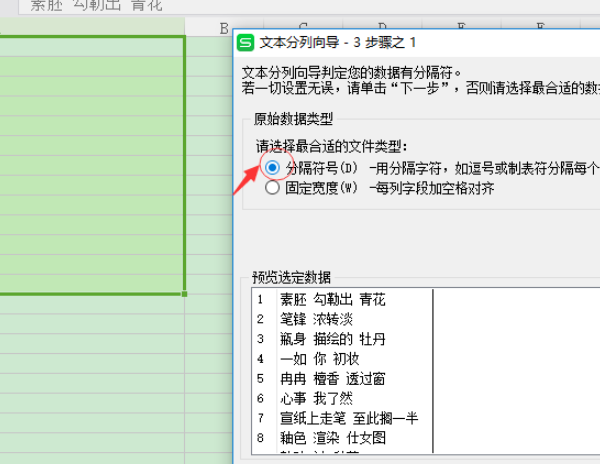Select the 固定宽度(W) radio option
600x464 pixels.
(272, 188)
